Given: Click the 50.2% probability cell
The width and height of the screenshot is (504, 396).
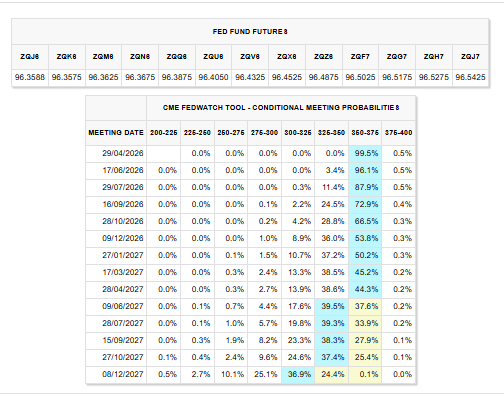Looking at the screenshot, I should [365, 255].
